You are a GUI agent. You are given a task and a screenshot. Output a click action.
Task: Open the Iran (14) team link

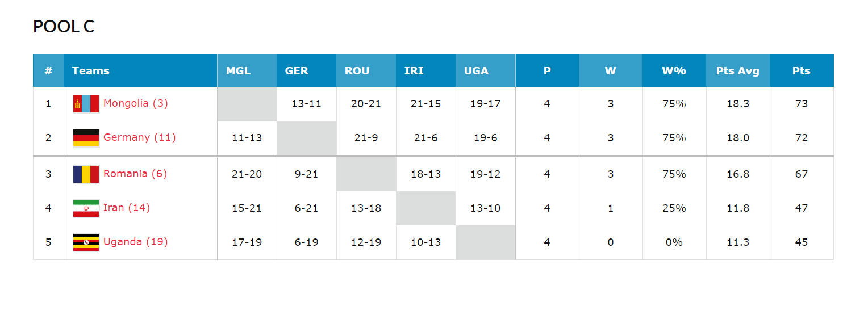tap(127, 208)
